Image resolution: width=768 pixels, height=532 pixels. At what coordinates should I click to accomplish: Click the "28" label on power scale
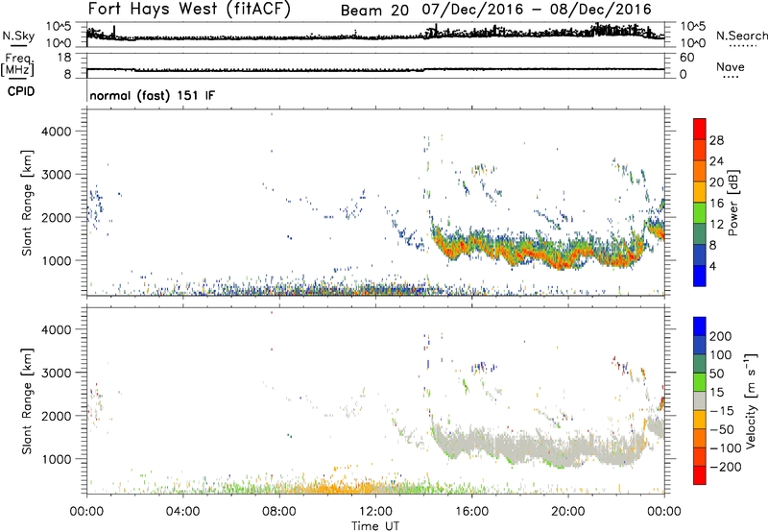click(x=716, y=140)
